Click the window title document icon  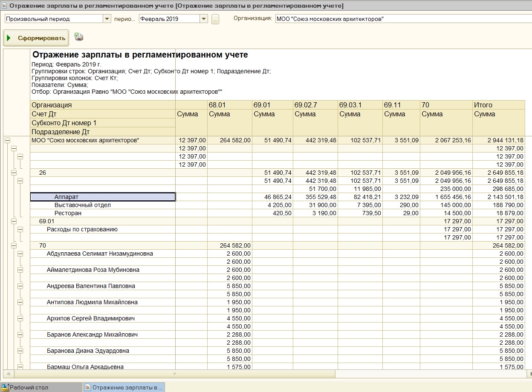click(4, 6)
